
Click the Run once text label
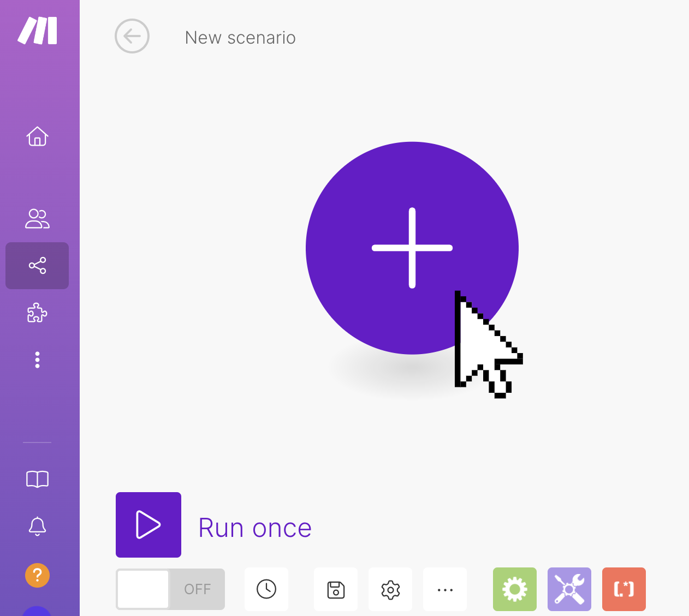click(x=254, y=528)
